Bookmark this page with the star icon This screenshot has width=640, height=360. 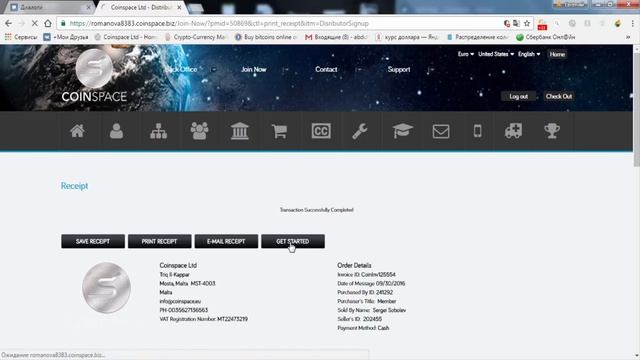pyautogui.click(x=527, y=23)
